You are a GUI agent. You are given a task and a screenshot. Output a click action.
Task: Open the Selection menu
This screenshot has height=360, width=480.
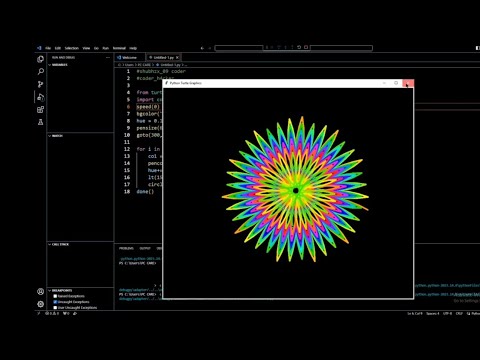click(71, 48)
